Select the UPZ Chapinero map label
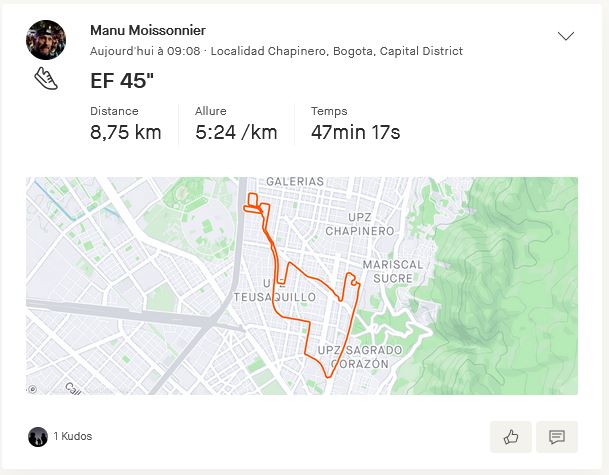This screenshot has width=609, height=475. (x=360, y=224)
